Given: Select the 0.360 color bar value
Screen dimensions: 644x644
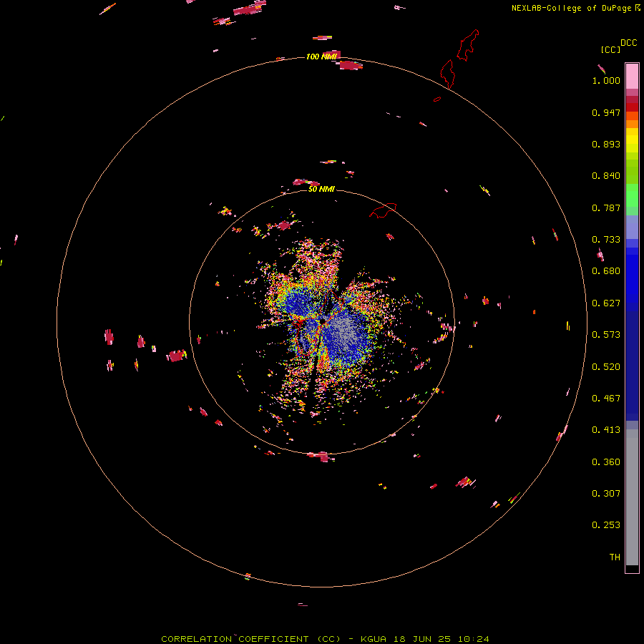Looking at the screenshot, I should pos(606,462).
